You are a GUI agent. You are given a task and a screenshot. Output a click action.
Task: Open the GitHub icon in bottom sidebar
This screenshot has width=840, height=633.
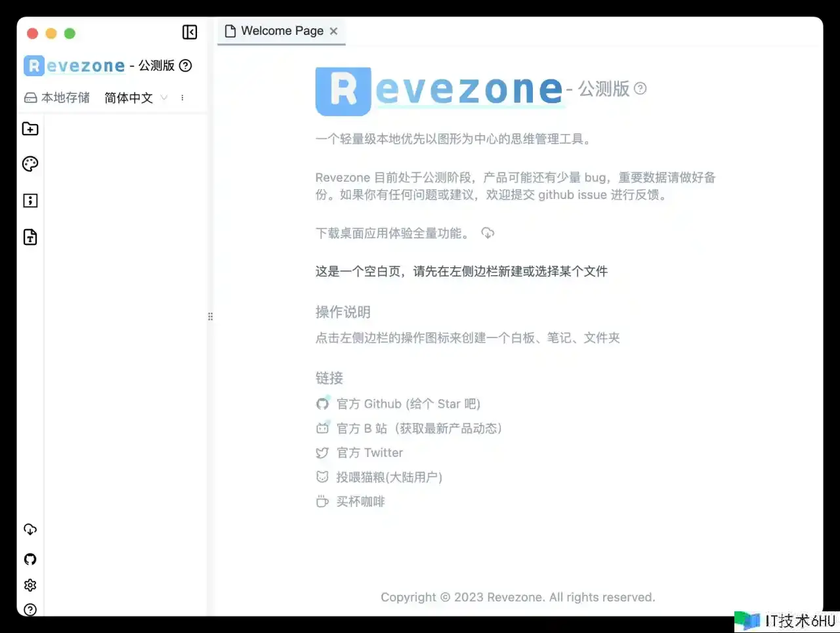coord(30,559)
